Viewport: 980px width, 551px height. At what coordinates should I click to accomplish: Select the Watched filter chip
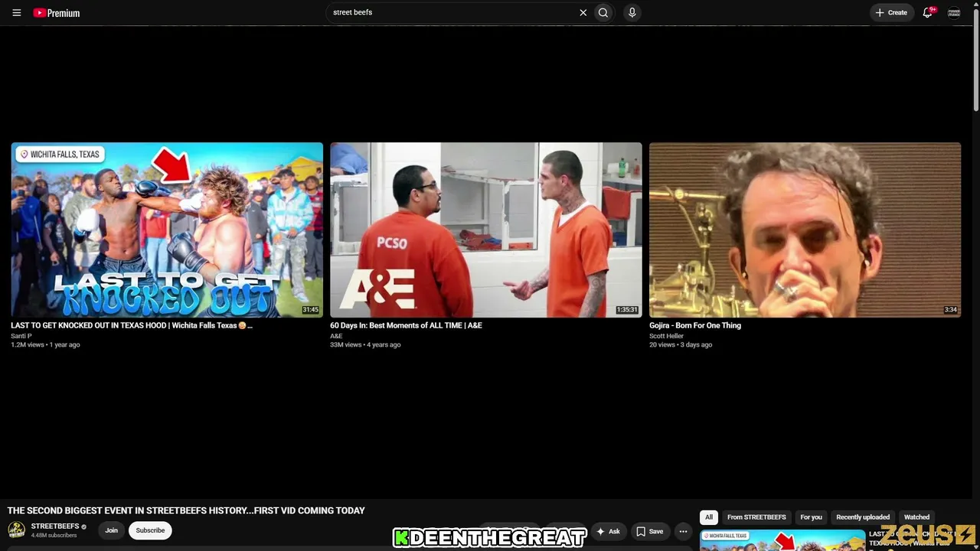[x=916, y=517]
